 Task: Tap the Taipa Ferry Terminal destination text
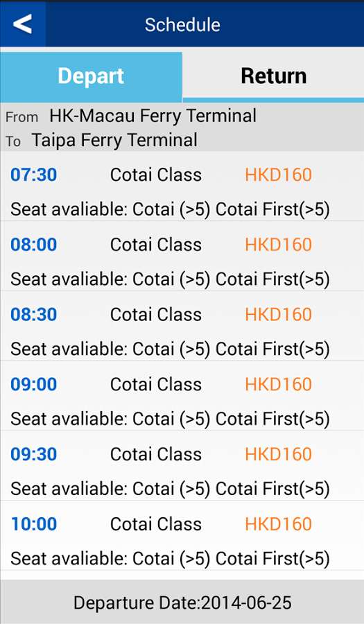coord(114,140)
